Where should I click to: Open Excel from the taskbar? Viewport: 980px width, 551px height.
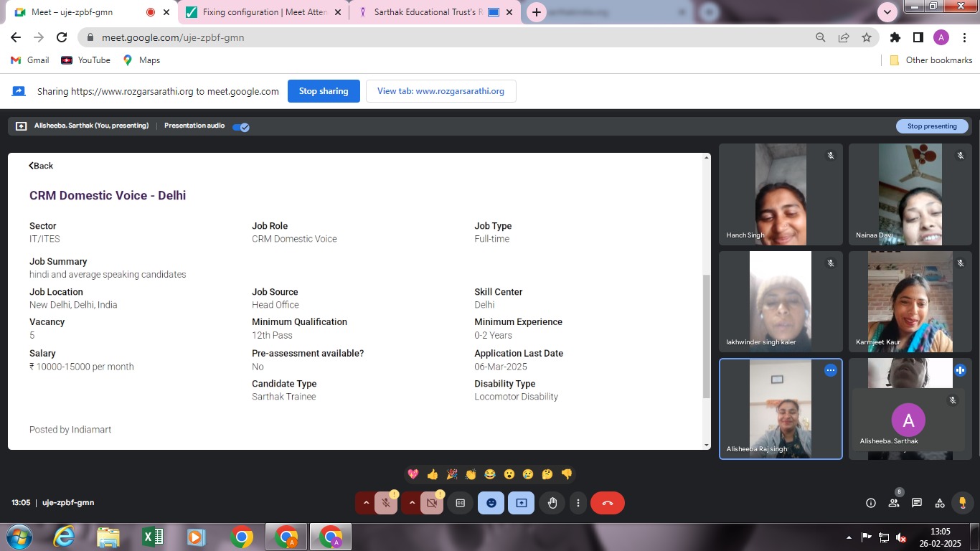coord(152,537)
